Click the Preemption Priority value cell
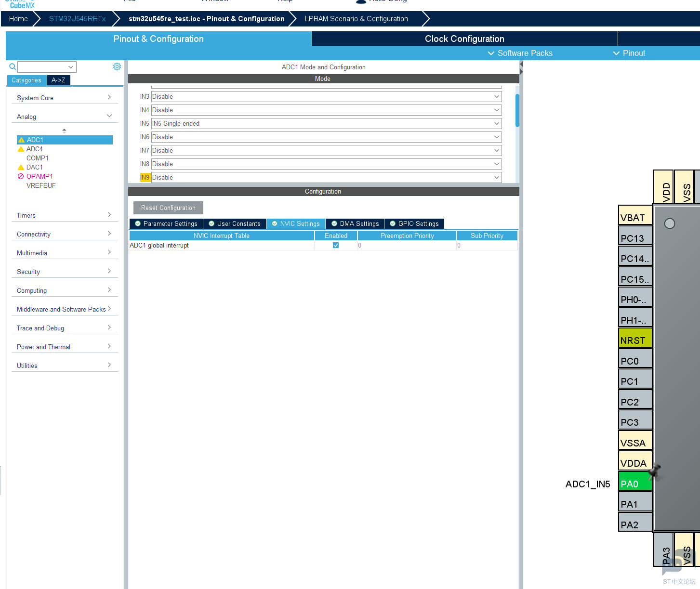 click(407, 246)
